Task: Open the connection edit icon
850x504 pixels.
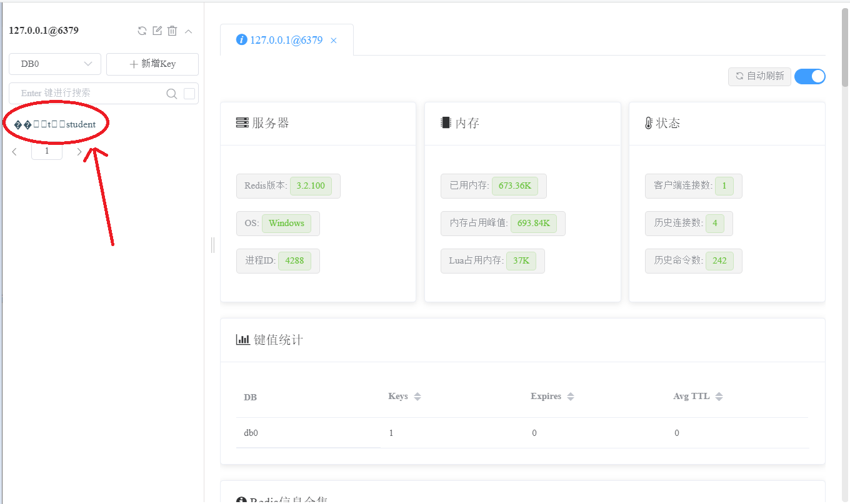Action: (156, 30)
